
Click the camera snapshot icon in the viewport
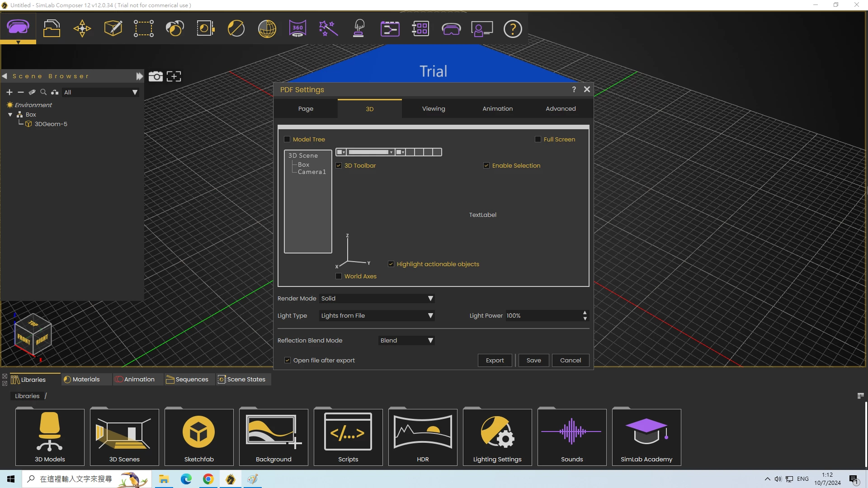pos(156,76)
